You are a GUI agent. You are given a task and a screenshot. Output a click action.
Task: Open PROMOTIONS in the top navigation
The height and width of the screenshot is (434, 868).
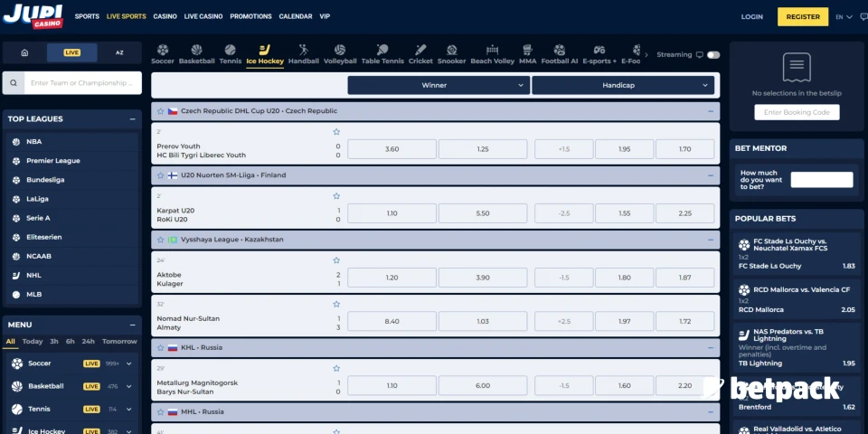[x=250, y=16]
